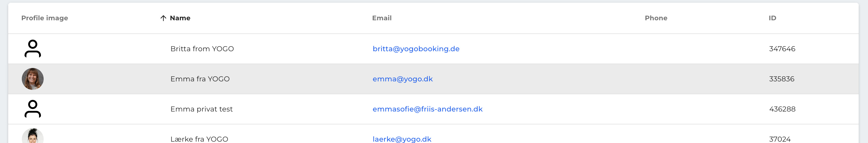
Task: Open email link britta@yogobooking.de
Action: tap(416, 49)
